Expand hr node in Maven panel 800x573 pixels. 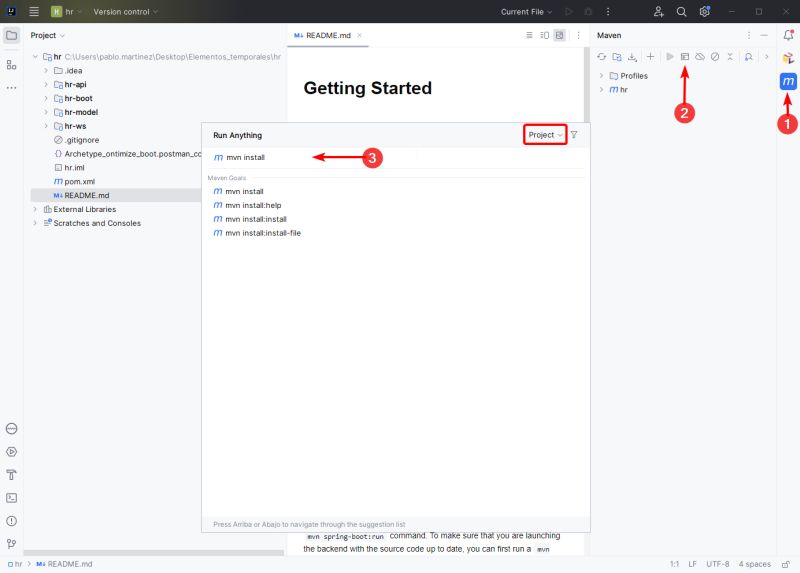click(602, 90)
